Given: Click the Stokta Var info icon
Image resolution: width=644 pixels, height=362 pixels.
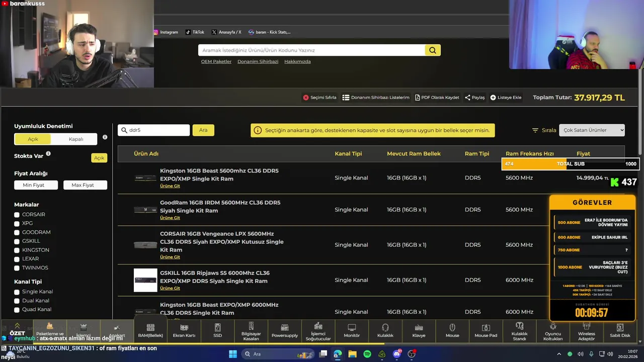Looking at the screenshot, I should [x=48, y=154].
